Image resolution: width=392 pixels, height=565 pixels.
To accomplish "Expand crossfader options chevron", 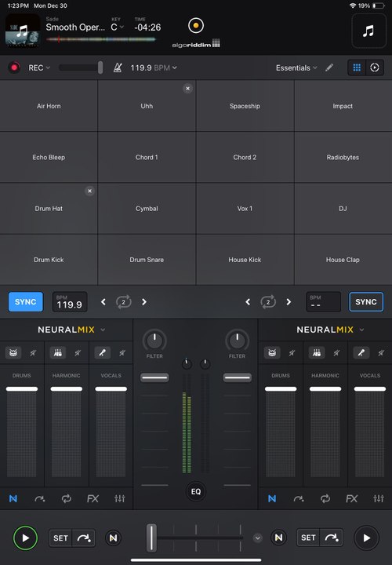I will click(x=257, y=538).
